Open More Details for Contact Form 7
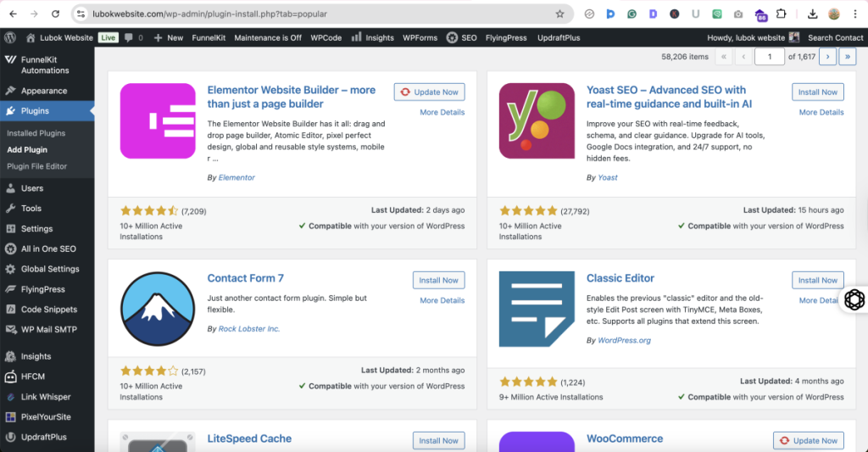The width and height of the screenshot is (868, 452). click(x=442, y=300)
